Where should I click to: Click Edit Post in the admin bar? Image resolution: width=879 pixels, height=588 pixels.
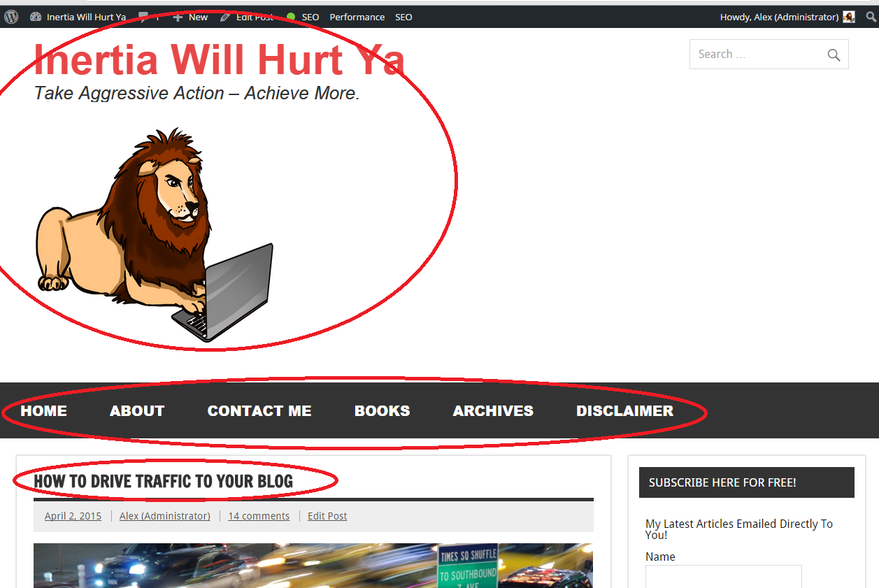click(247, 17)
